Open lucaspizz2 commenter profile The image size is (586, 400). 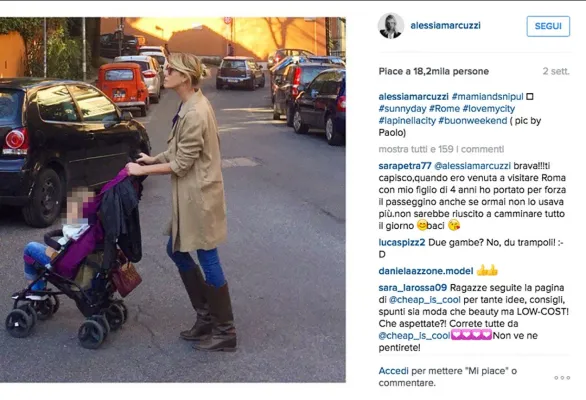point(402,242)
